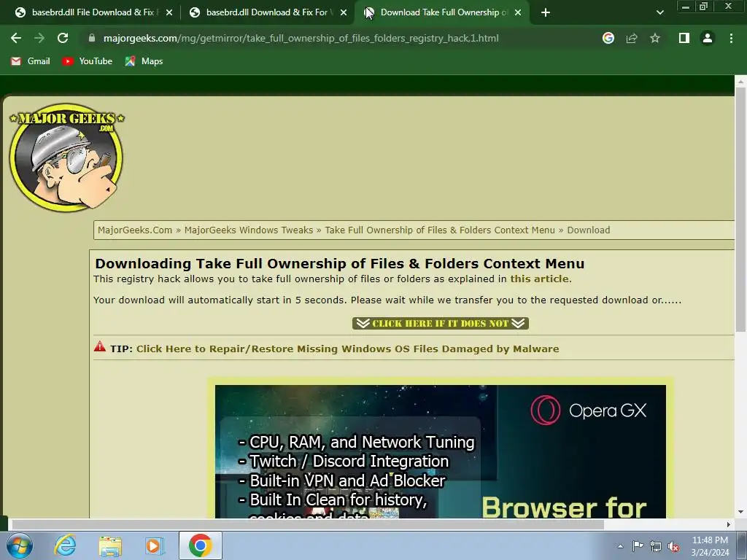Follow the 'this article' link
This screenshot has width=747, height=560.
coord(539,279)
